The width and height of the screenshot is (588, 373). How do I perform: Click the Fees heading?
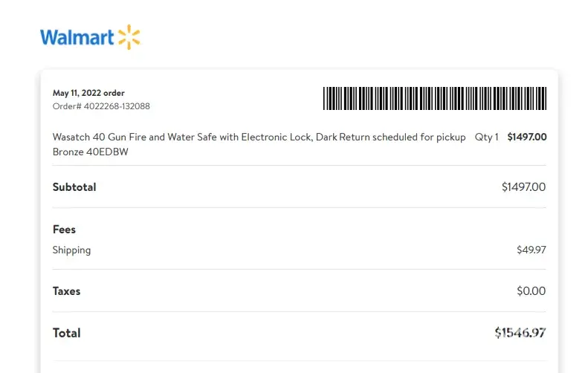point(64,230)
